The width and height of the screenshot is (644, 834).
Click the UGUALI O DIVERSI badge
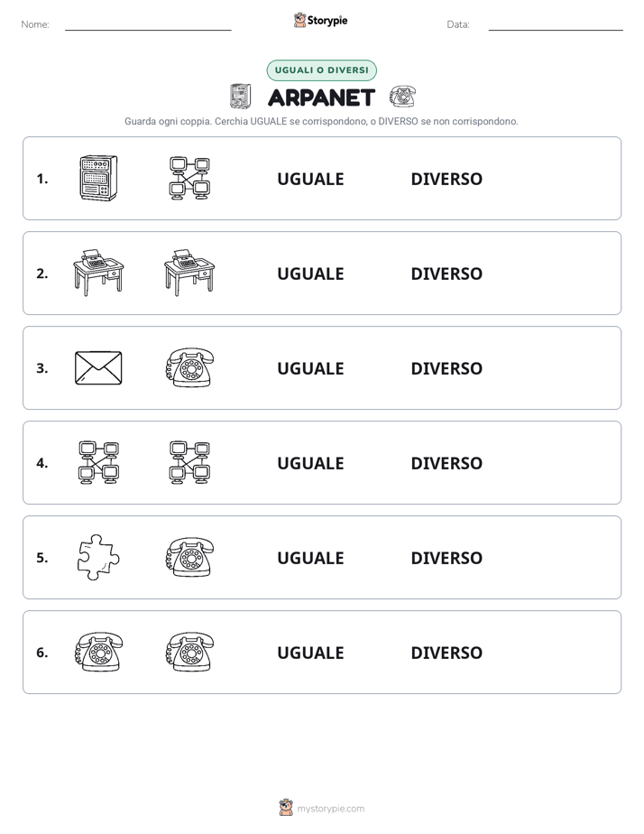[x=321, y=70]
